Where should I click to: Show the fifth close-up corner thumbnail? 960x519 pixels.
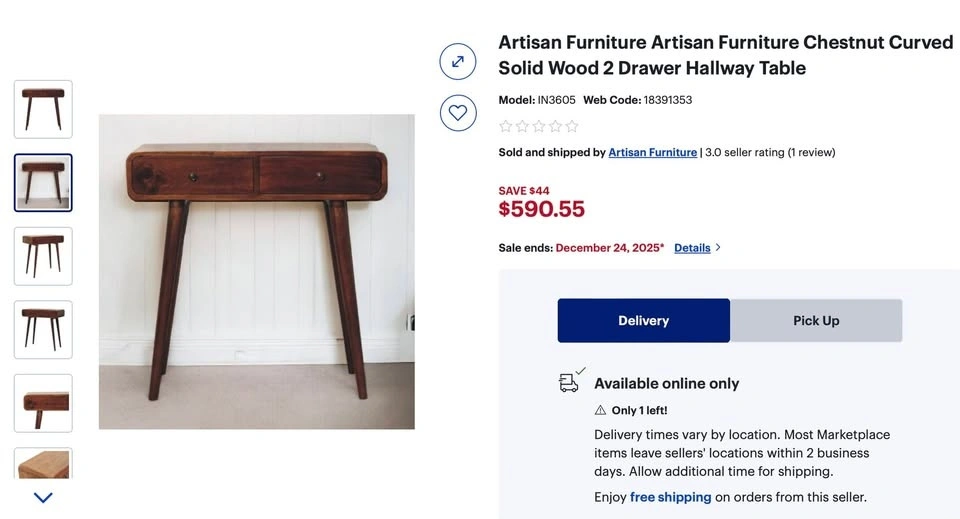pos(43,403)
